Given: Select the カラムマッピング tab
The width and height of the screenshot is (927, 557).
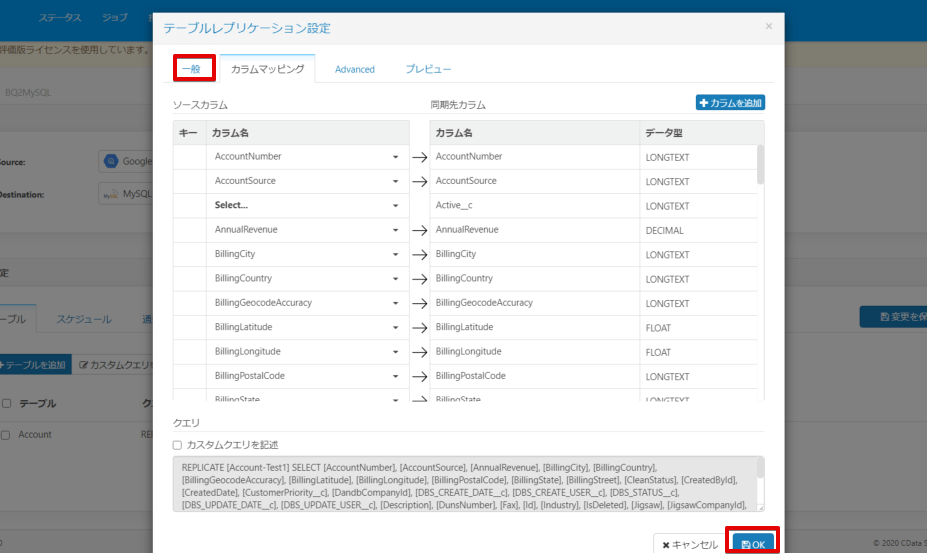Looking at the screenshot, I should [x=267, y=69].
